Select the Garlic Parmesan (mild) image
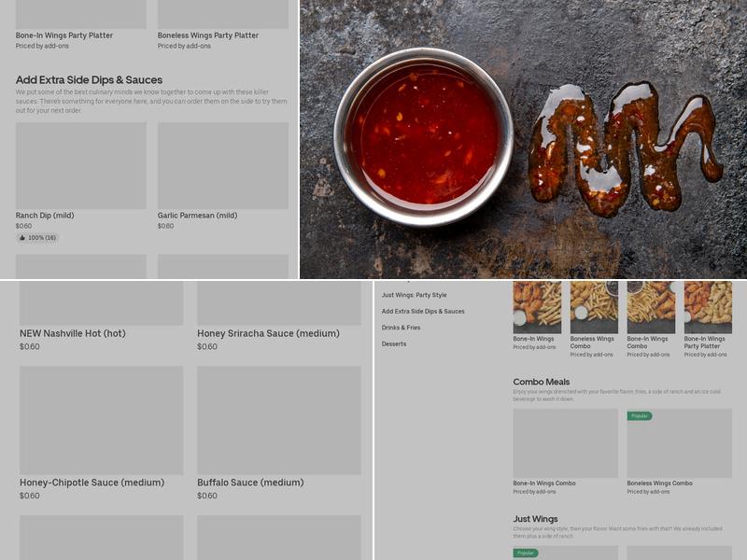 [223, 165]
